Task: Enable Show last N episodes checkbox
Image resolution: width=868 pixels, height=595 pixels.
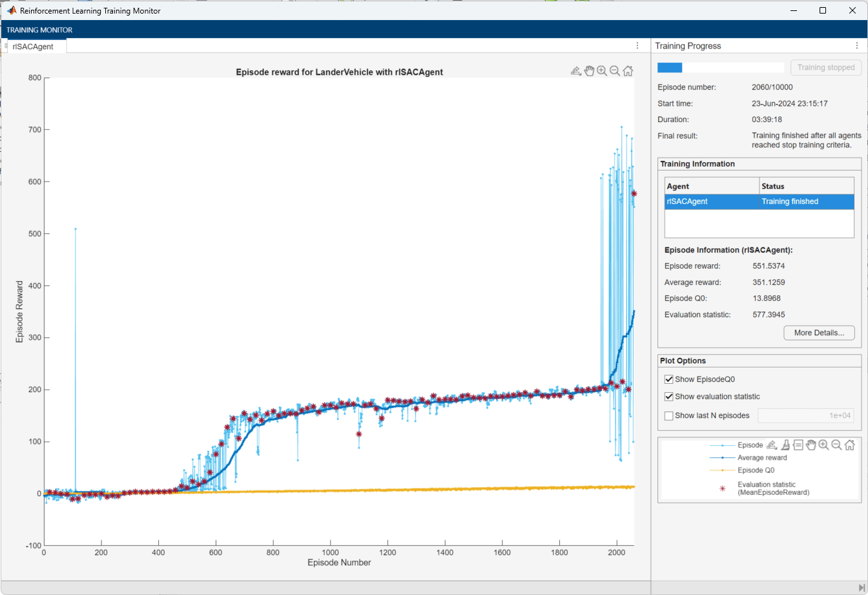Action: pyautogui.click(x=668, y=415)
